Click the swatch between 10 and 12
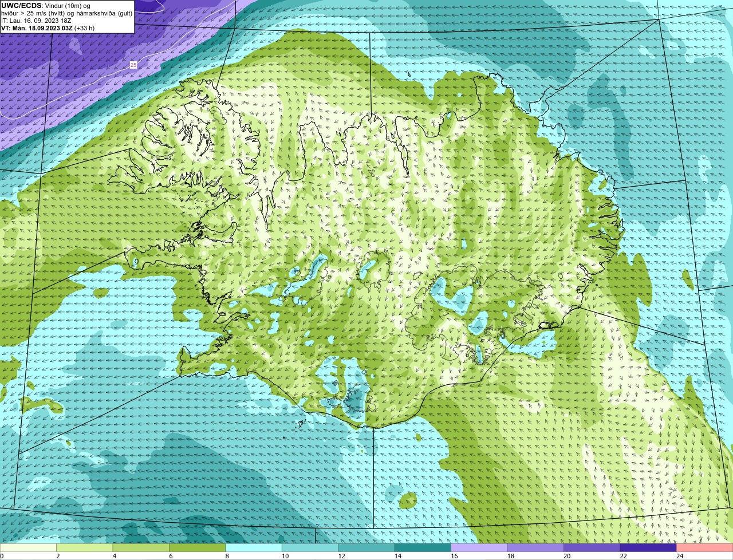733x560 pixels. [x=310, y=547]
